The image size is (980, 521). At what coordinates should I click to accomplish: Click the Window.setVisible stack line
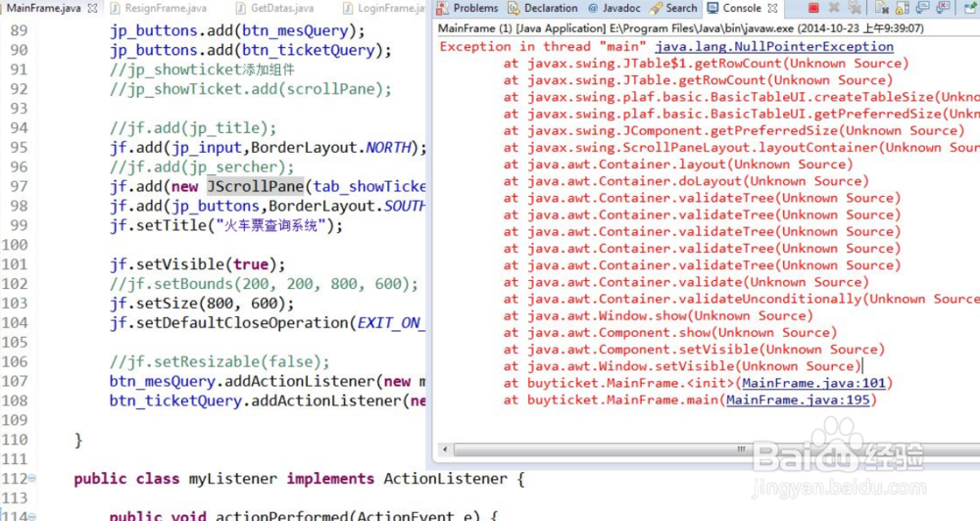pyautogui.click(x=682, y=366)
